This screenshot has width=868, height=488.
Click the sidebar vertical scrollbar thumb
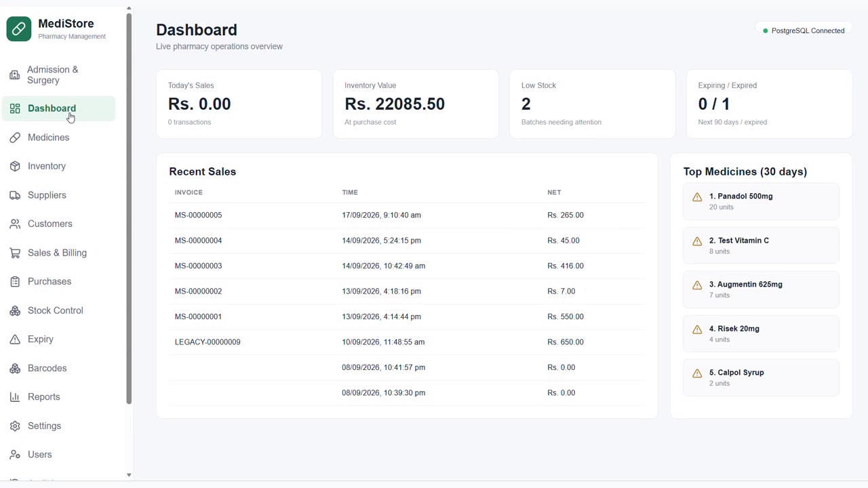pyautogui.click(x=129, y=208)
